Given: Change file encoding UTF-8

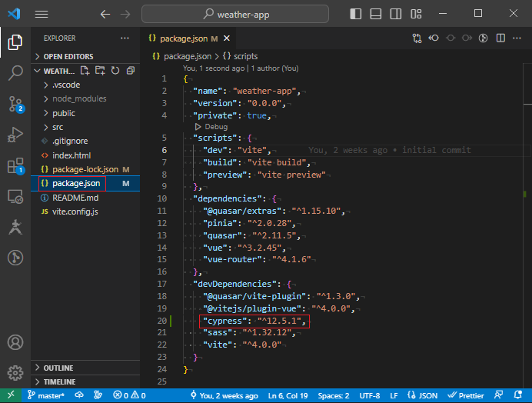Looking at the screenshot, I should coord(370,395).
